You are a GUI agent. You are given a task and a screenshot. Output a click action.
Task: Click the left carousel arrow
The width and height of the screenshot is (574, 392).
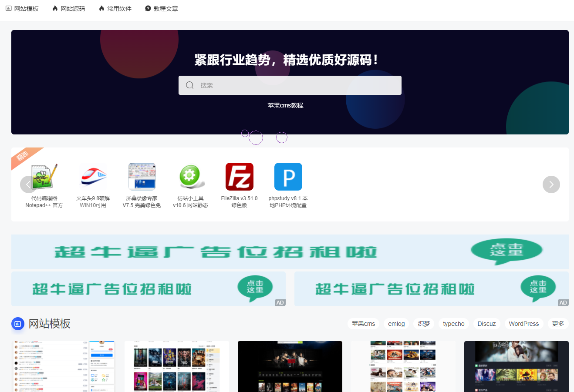pyautogui.click(x=28, y=184)
